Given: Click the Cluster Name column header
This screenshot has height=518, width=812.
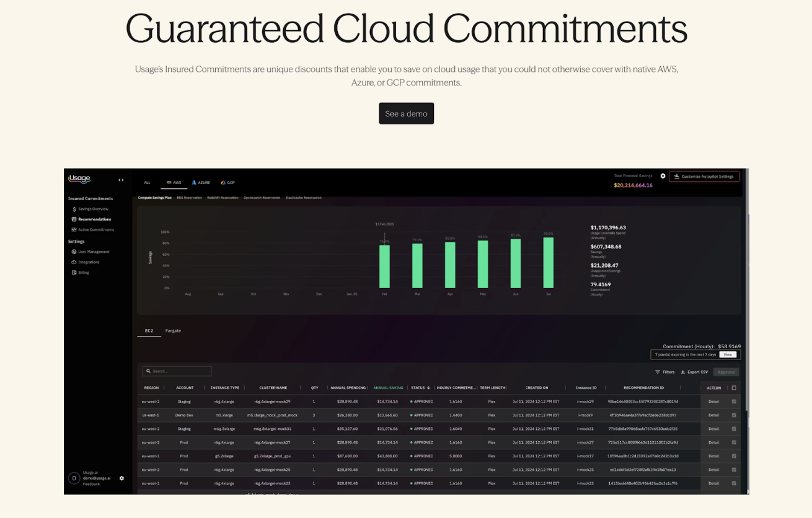Looking at the screenshot, I should (x=273, y=388).
